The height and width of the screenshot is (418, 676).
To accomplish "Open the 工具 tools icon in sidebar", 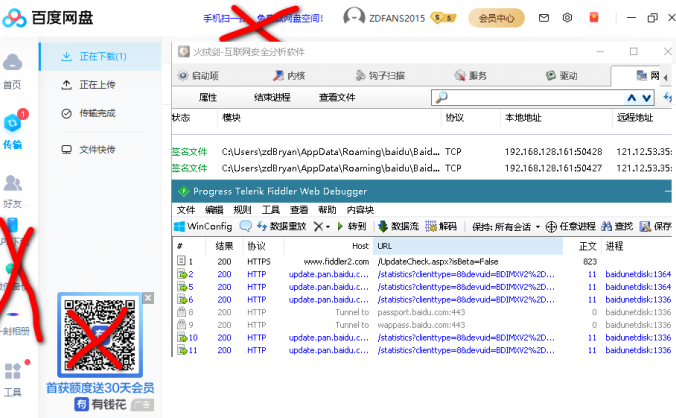I will (x=13, y=371).
